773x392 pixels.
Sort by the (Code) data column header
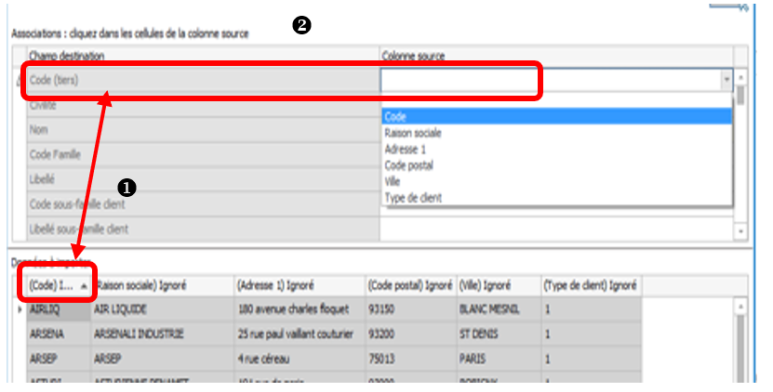point(58,285)
